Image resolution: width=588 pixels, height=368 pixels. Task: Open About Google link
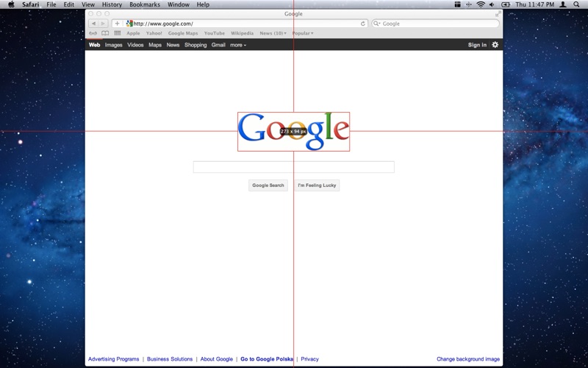(216, 359)
